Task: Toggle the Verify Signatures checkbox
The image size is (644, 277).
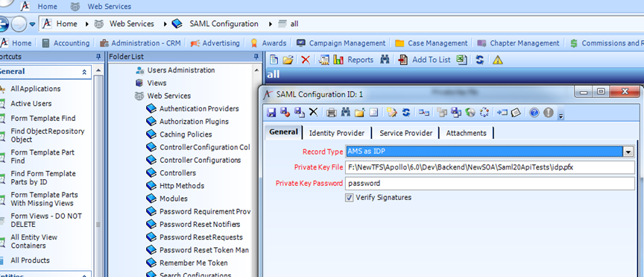Action: [x=350, y=198]
